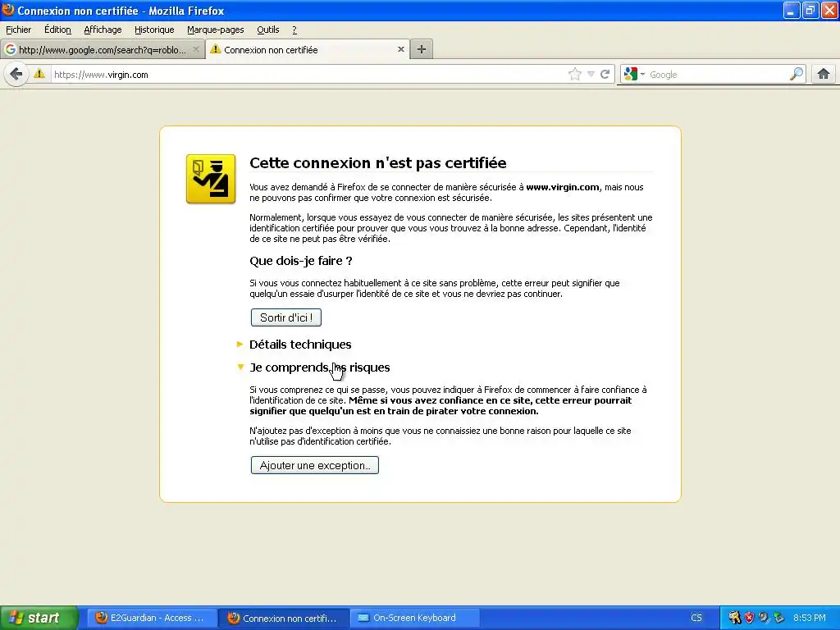Expand the Détails techniques section
840x630 pixels.
[300, 345]
